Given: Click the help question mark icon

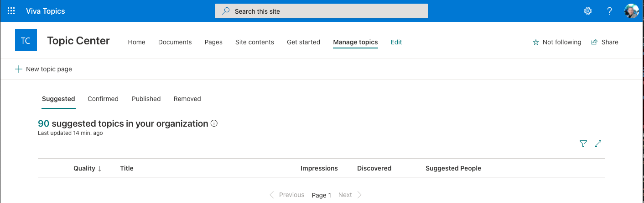Looking at the screenshot, I should [609, 11].
